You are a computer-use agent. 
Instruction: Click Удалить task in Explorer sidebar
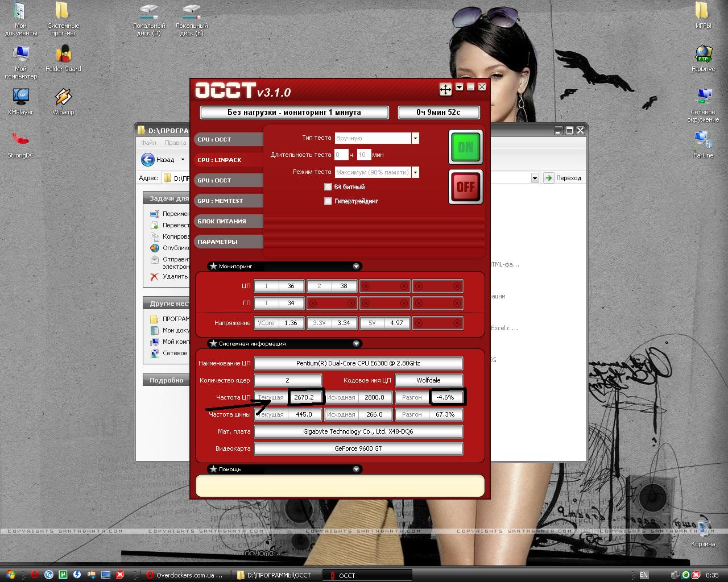coord(169,276)
